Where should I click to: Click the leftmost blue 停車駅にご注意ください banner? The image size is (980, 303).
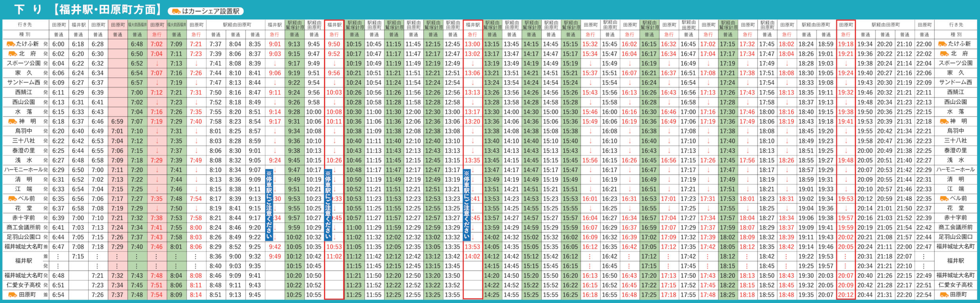[x=269, y=205]
